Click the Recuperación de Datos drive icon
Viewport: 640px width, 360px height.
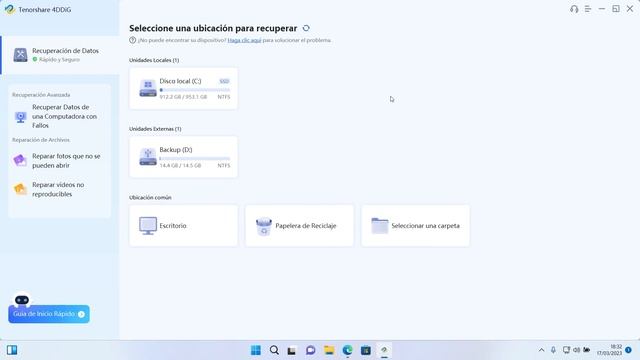(x=20, y=55)
